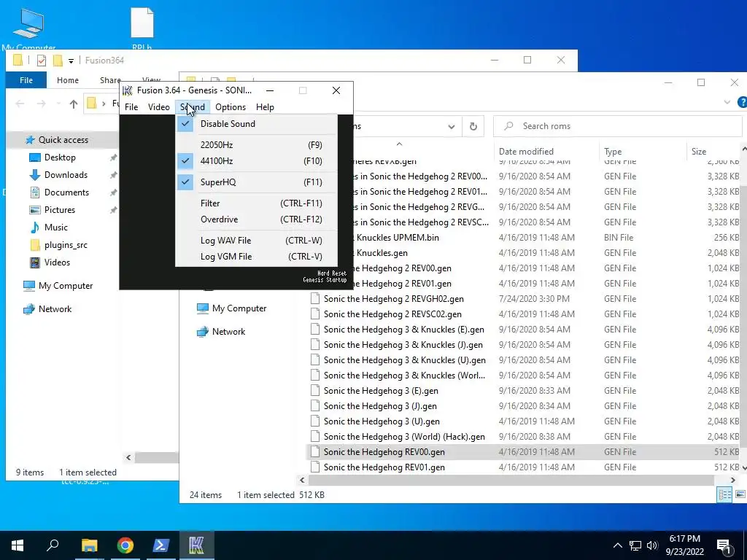Open Downloads in the Quick access list

coord(66,175)
